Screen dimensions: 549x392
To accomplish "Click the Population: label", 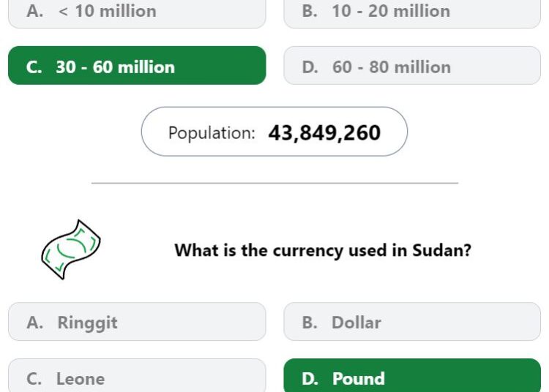I will pyautogui.click(x=212, y=133).
